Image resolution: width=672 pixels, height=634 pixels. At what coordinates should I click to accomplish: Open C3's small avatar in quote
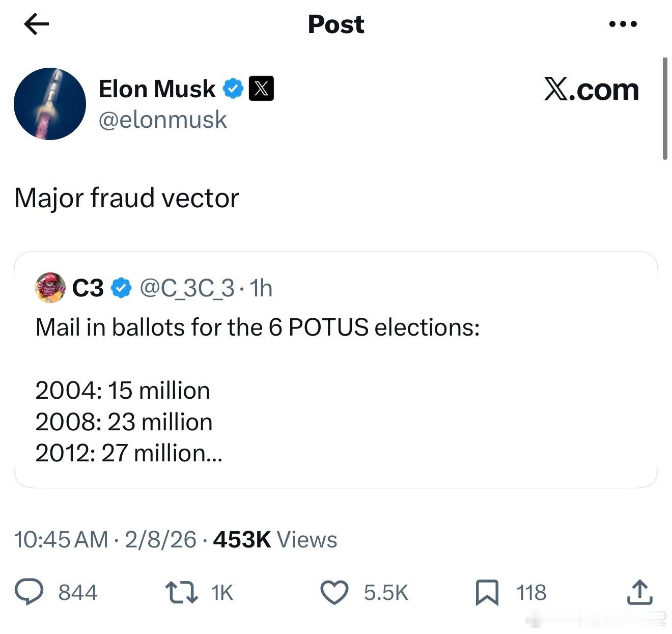click(x=50, y=288)
